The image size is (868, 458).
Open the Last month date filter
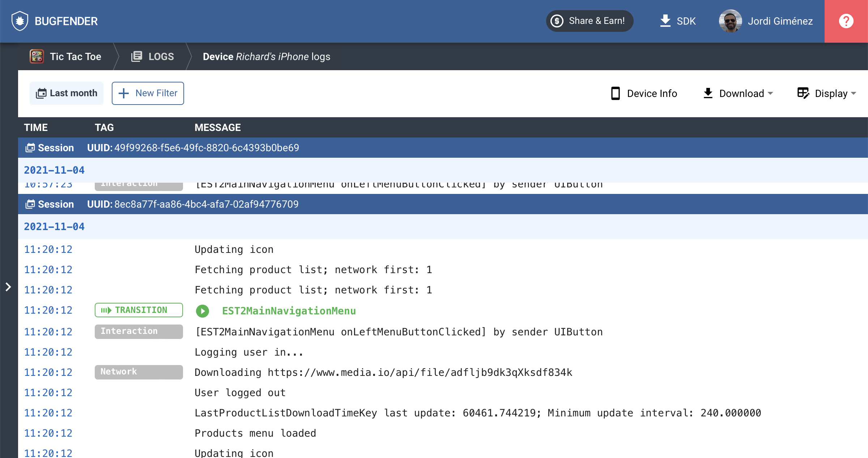click(x=67, y=93)
